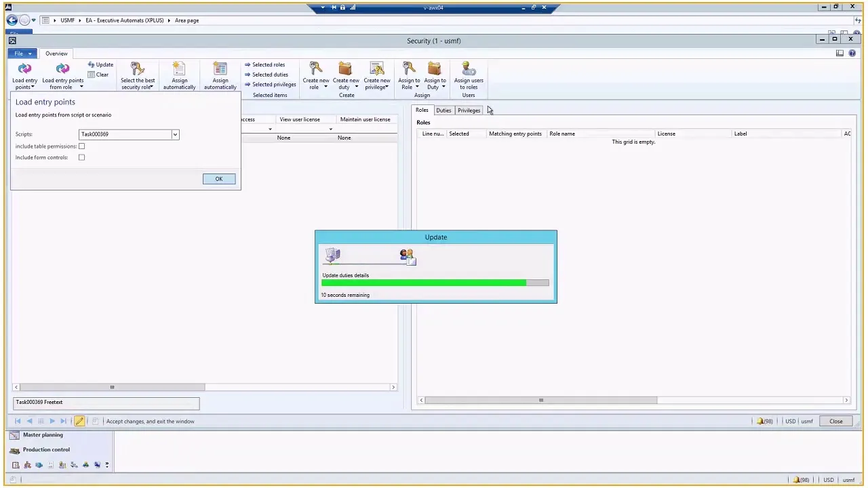The height and width of the screenshot is (488, 868).
Task: Expand the Assign to Duty dropdown arrow
Action: 443,87
